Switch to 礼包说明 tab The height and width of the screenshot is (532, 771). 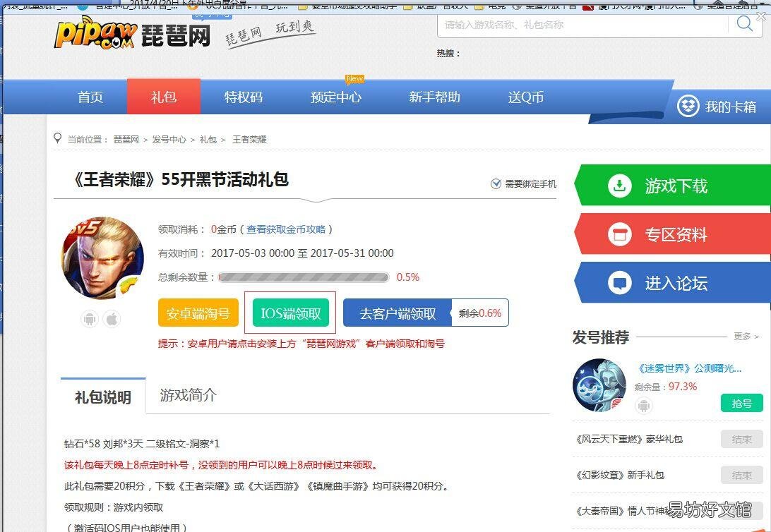[x=103, y=397]
